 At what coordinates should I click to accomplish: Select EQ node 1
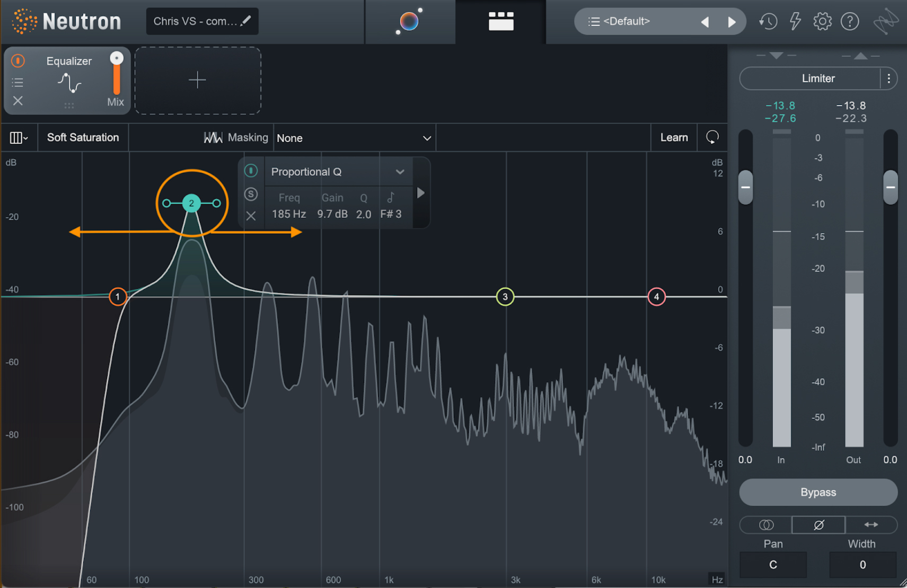coord(118,296)
